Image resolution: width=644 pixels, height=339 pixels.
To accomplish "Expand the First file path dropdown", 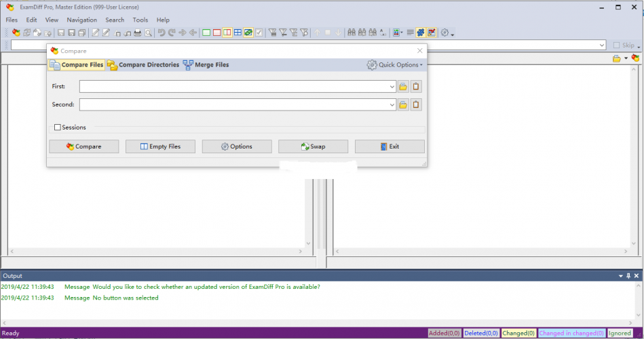I will pyautogui.click(x=392, y=87).
